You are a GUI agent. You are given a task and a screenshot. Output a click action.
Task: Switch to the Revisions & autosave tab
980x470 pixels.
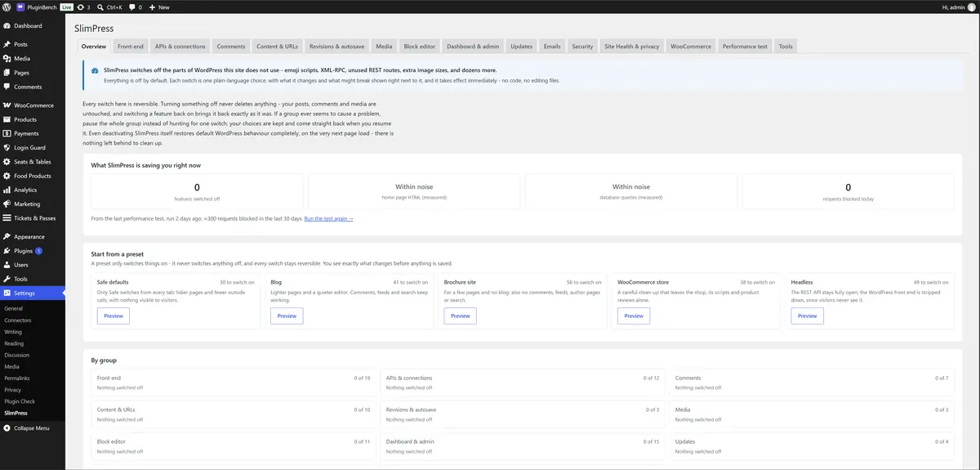click(336, 47)
